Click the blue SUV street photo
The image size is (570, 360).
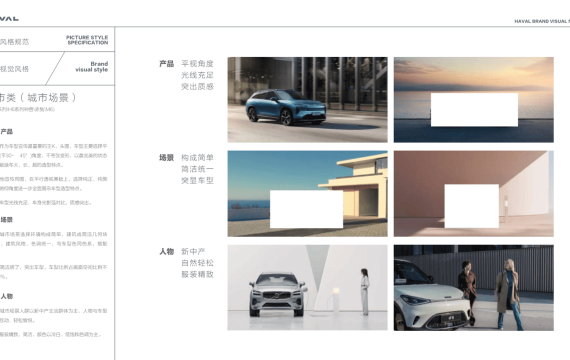308,100
